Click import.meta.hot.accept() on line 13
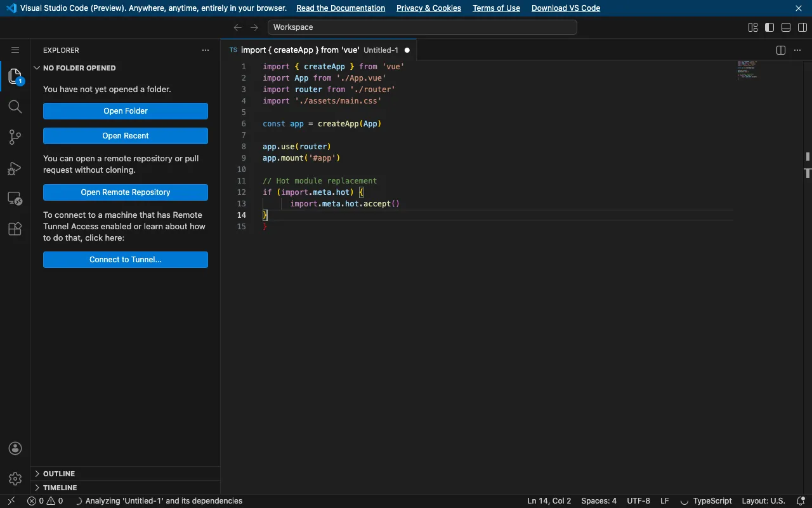The image size is (812, 508). (x=345, y=204)
